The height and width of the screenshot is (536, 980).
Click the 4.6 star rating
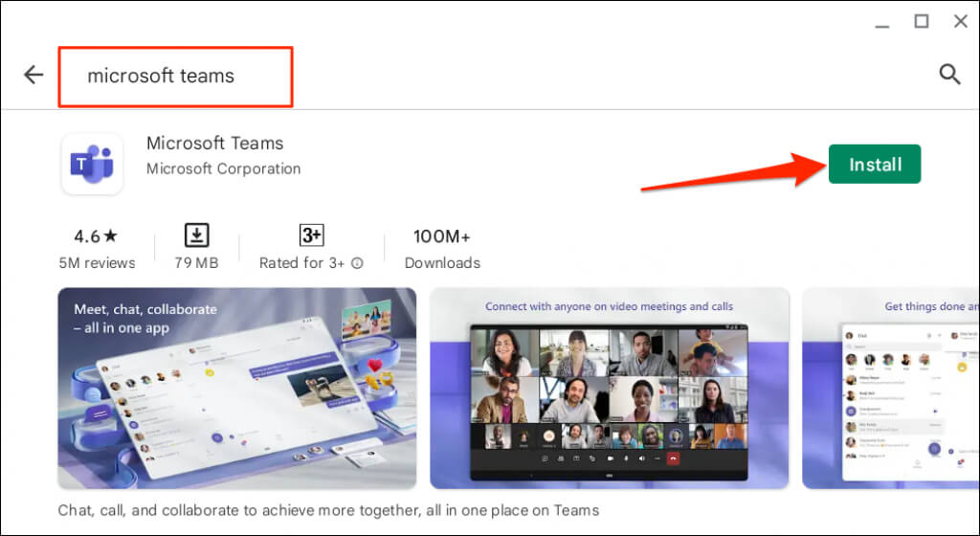pyautogui.click(x=96, y=236)
